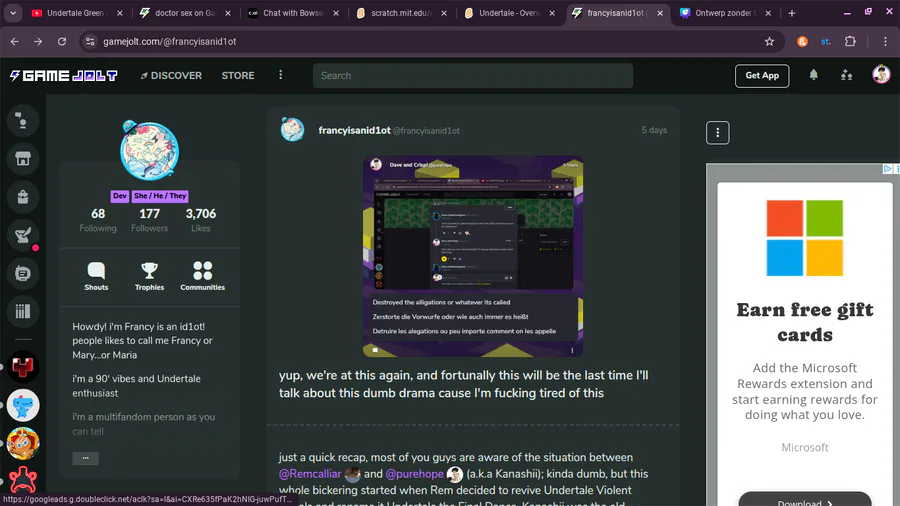Open the @Remcalliar mention

310,474
